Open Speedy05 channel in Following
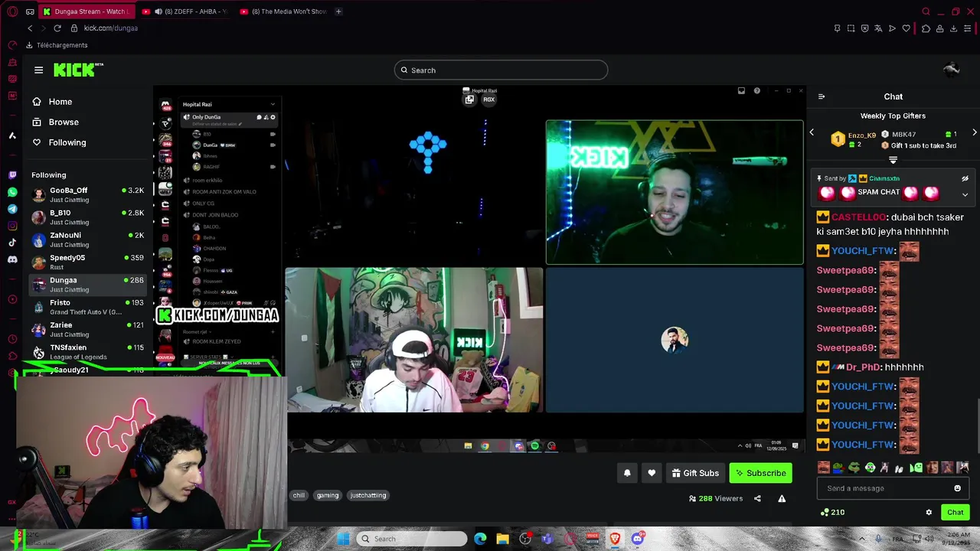Viewport: 980px width, 551px height. tap(87, 262)
